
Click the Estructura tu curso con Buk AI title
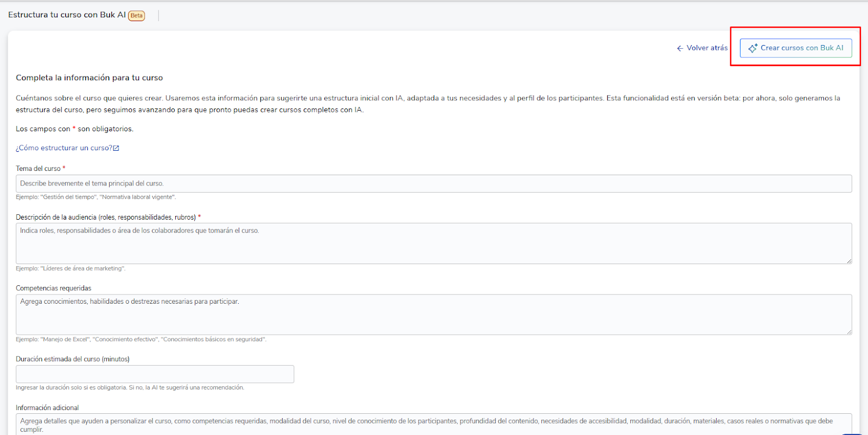[67, 15]
